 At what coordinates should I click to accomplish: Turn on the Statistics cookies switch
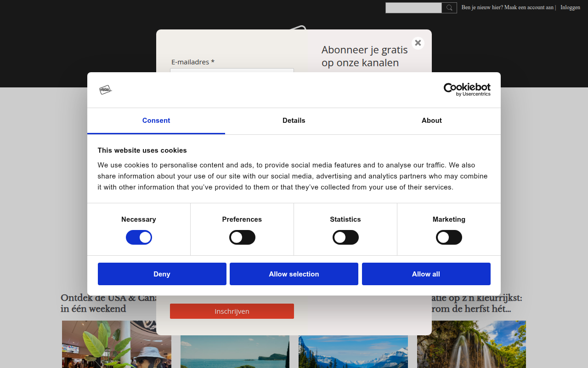tap(345, 237)
